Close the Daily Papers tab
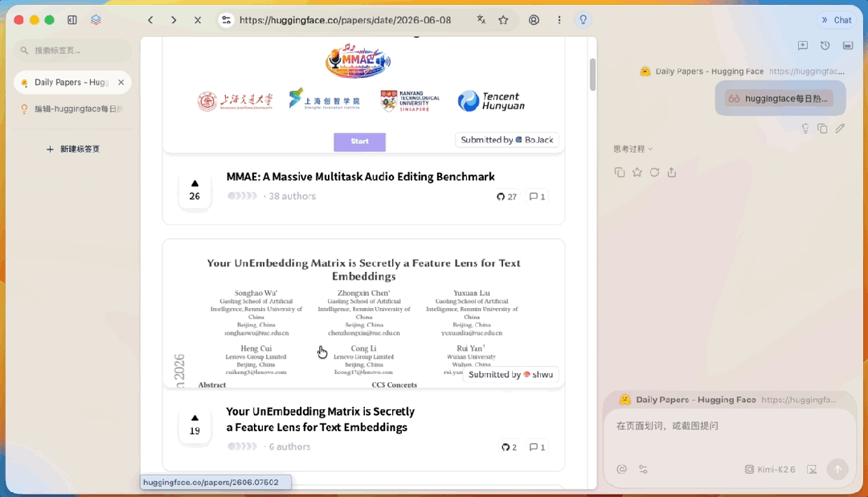Screen dimensions: 868x497 click(121, 82)
